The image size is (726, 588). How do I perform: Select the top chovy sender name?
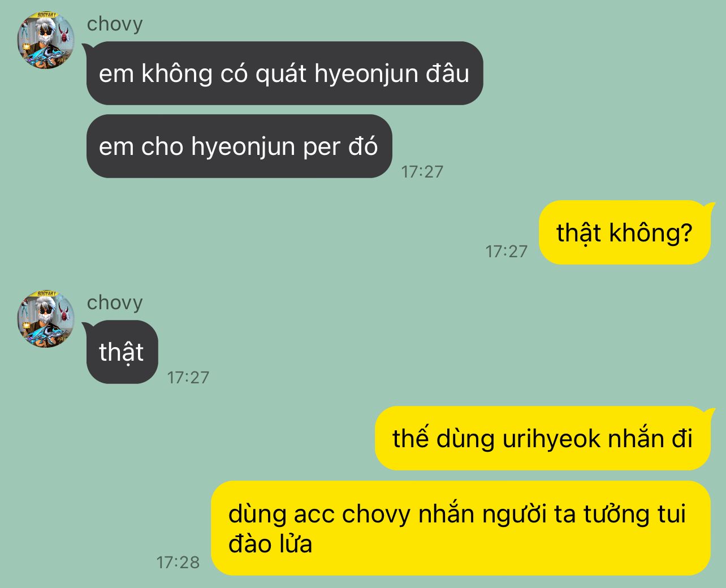115,24
